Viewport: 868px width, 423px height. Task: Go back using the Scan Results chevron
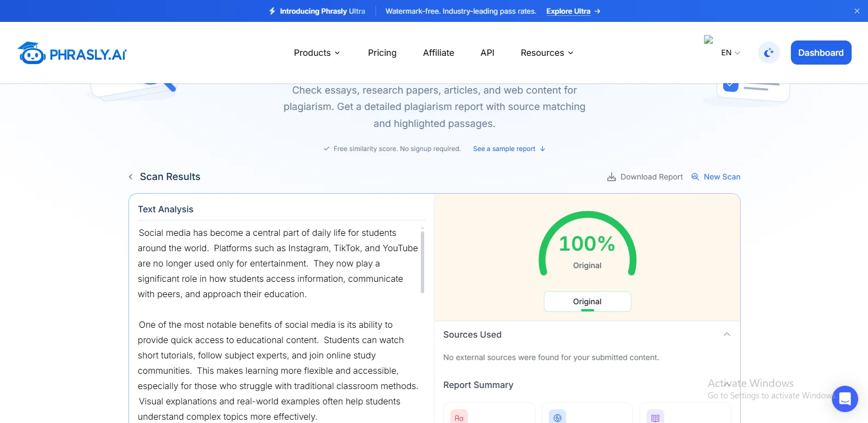click(131, 177)
